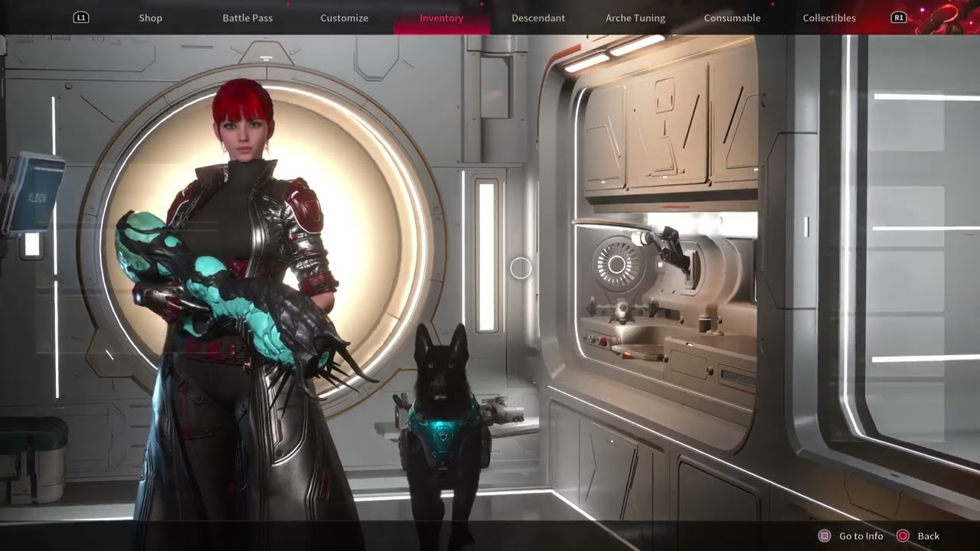The image size is (980, 551).
Task: Open the Shop tab
Action: tap(150, 18)
